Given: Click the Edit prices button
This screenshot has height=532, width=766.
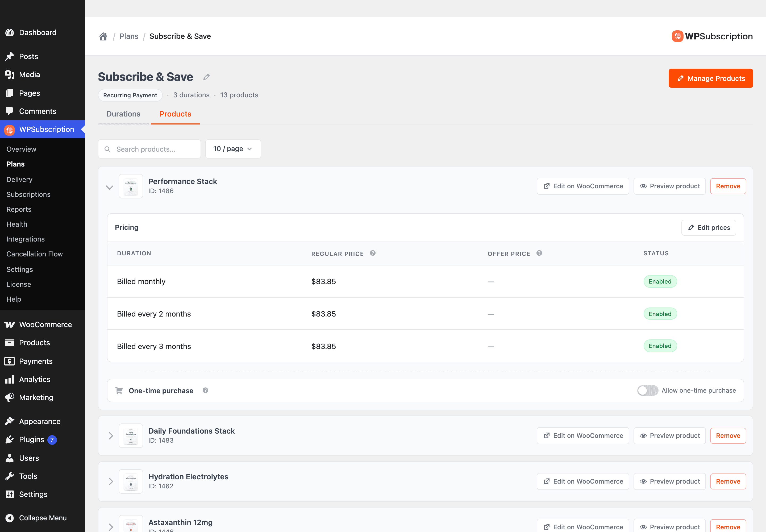Looking at the screenshot, I should 709,228.
